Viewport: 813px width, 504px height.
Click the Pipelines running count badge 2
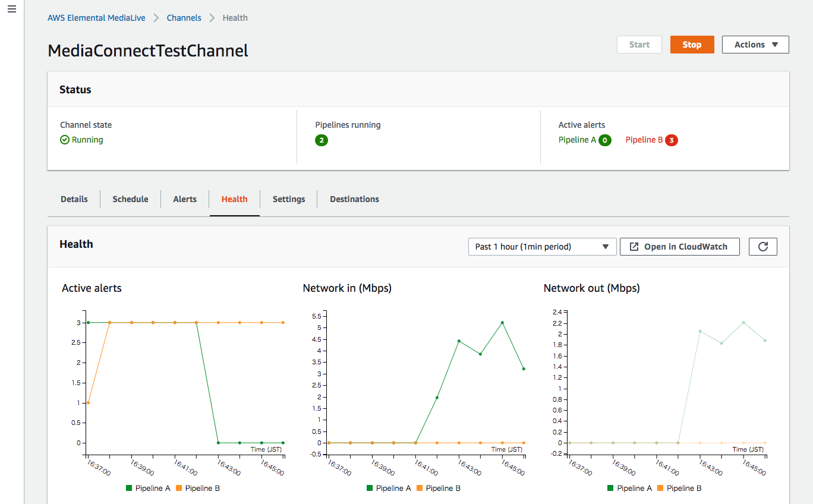pyautogui.click(x=322, y=140)
